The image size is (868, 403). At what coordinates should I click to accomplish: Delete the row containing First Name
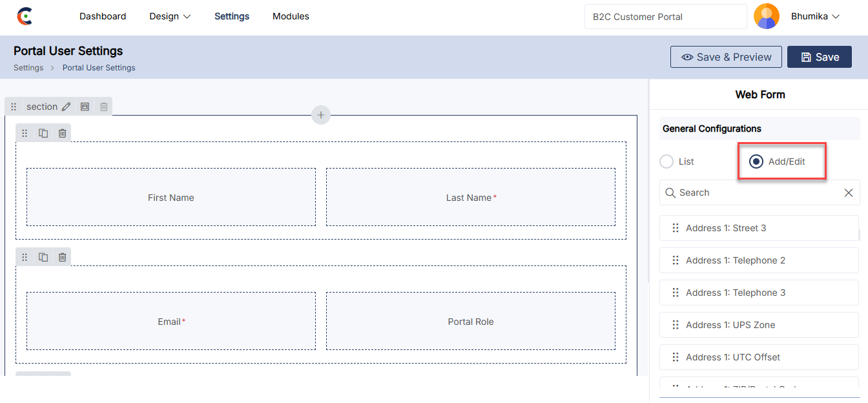tap(62, 133)
